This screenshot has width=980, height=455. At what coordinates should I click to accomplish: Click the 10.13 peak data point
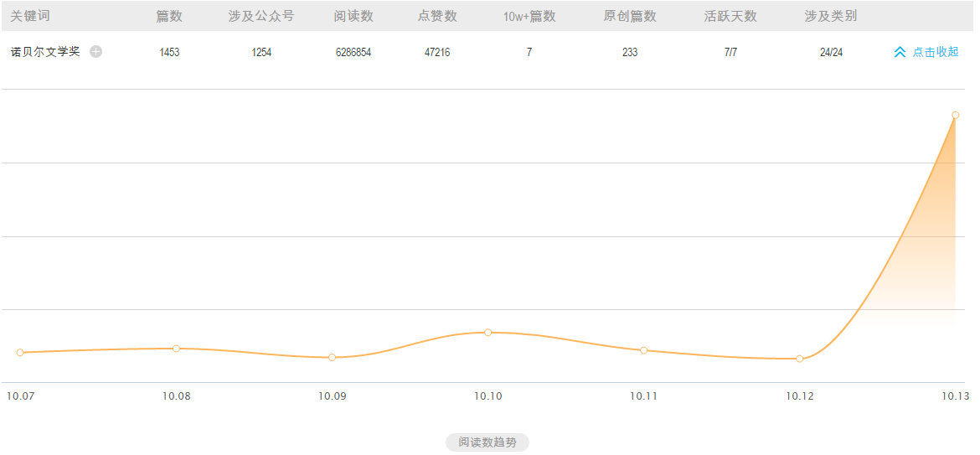click(955, 115)
